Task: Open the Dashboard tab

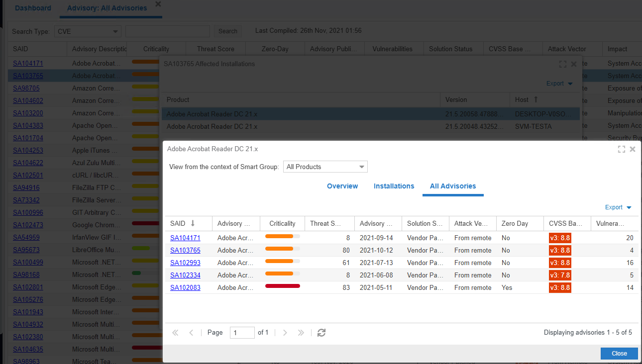Action: (x=33, y=8)
